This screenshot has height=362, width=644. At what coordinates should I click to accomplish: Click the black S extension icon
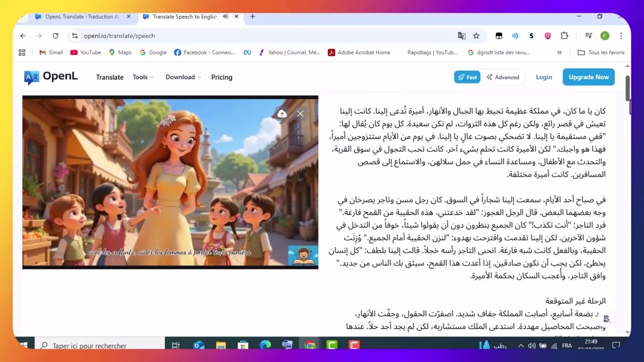[x=531, y=36]
